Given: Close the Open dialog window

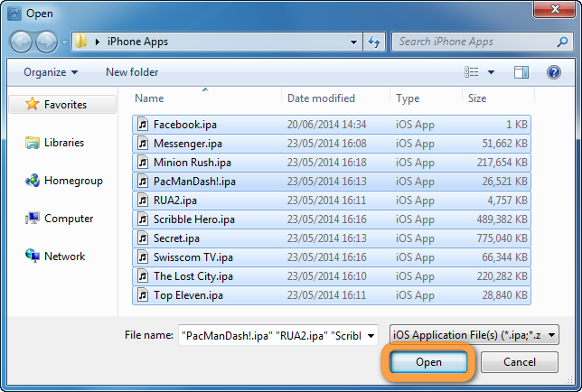Looking at the screenshot, I should (x=555, y=9).
